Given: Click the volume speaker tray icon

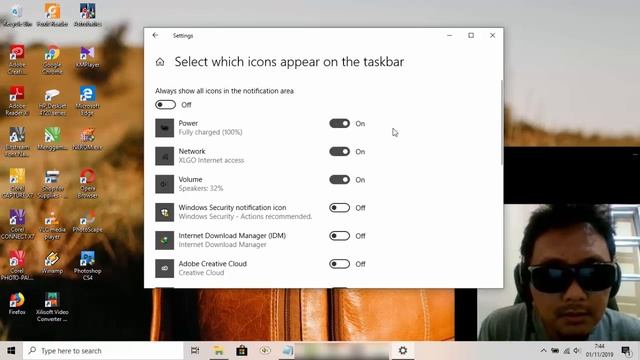Looking at the screenshot, I should coord(577,351).
